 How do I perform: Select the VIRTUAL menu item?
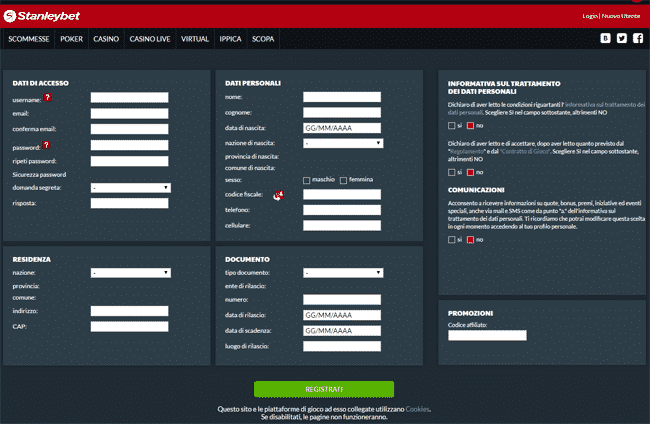(195, 39)
